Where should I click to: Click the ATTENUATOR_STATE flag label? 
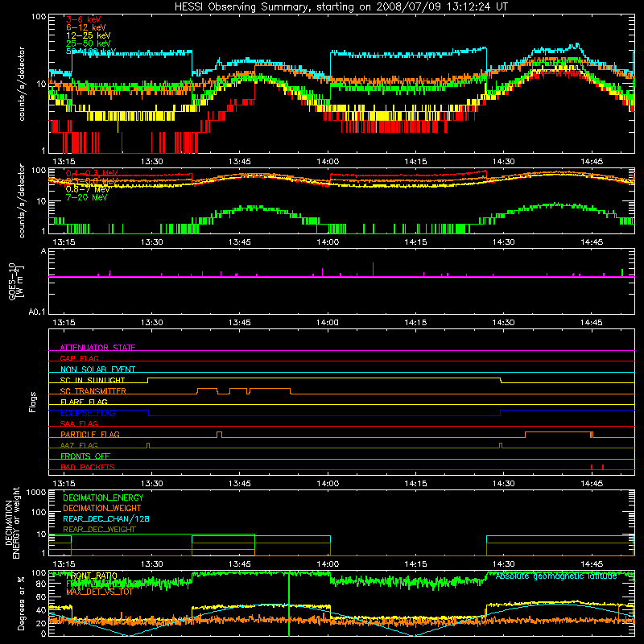pyautogui.click(x=97, y=348)
